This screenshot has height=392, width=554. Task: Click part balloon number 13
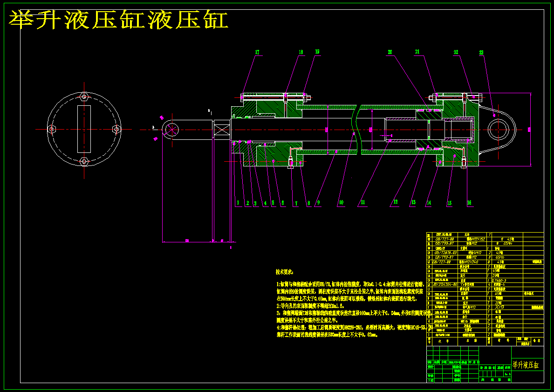[413, 202]
